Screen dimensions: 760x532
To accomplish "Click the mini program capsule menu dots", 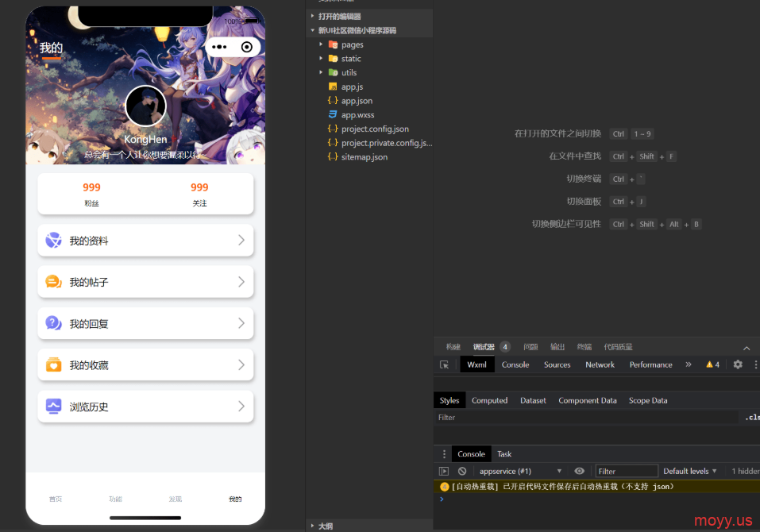I will pyautogui.click(x=220, y=48).
